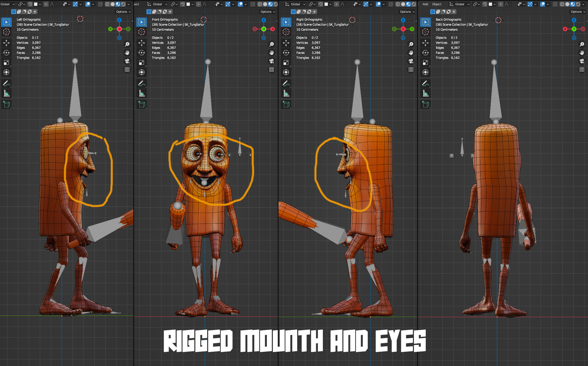Click the zoom magnifier in Right Orthographic viewport
Viewport: 588px width, 366px height.
click(x=411, y=44)
